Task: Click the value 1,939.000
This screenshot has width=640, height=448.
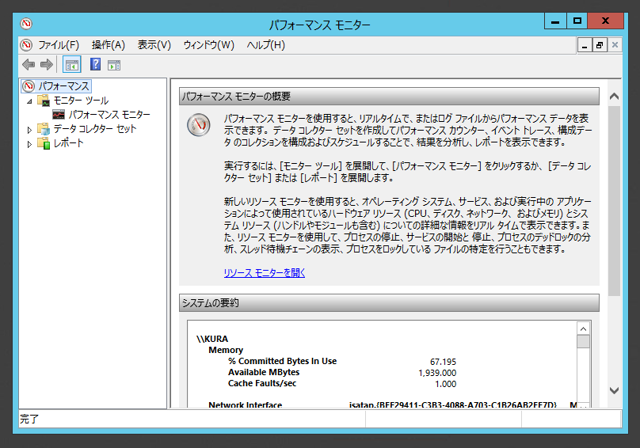Action: tap(438, 373)
